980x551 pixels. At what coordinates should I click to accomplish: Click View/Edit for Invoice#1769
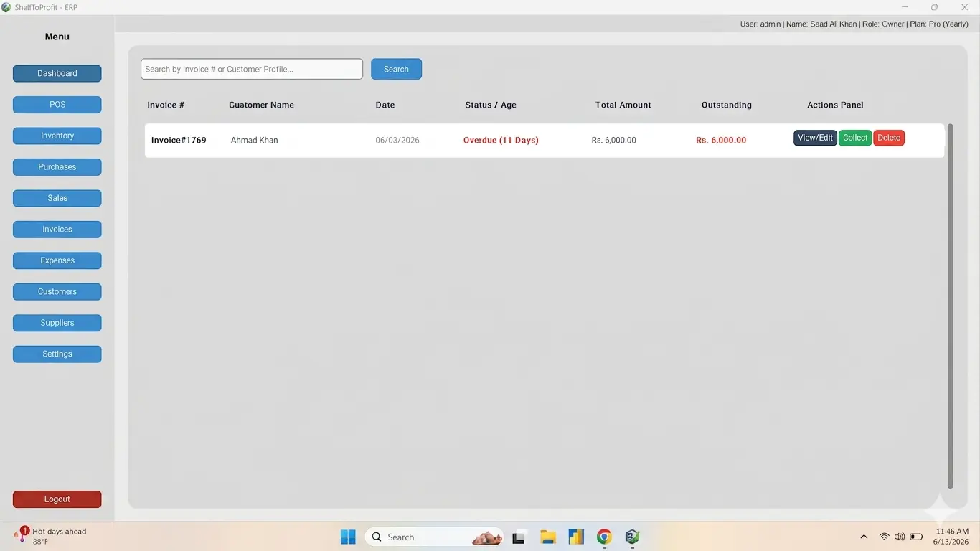(815, 138)
